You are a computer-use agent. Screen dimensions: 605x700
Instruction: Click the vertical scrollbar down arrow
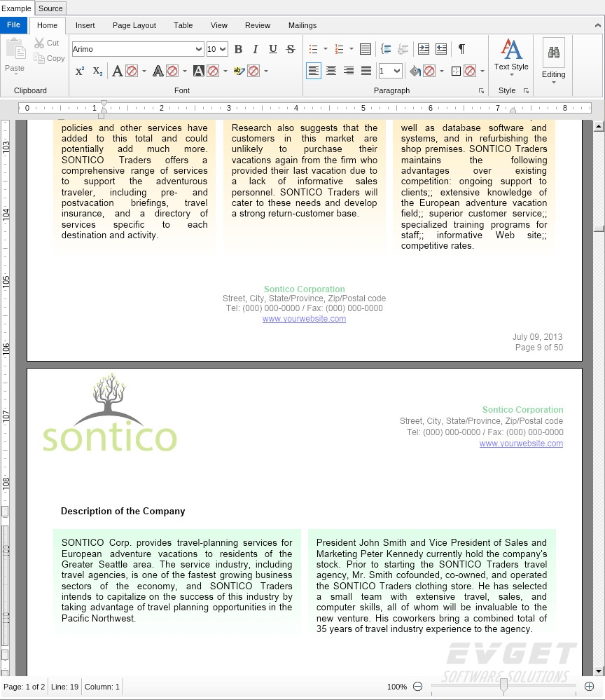(599, 671)
